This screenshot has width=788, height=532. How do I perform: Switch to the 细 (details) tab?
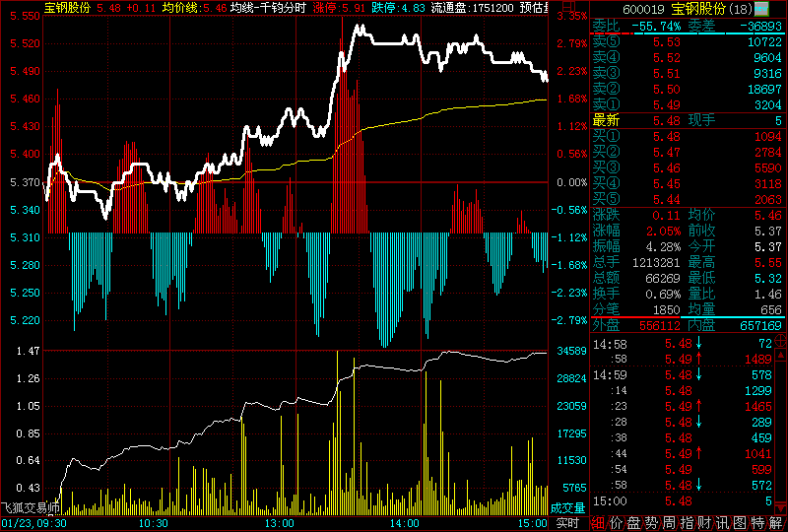click(x=597, y=523)
